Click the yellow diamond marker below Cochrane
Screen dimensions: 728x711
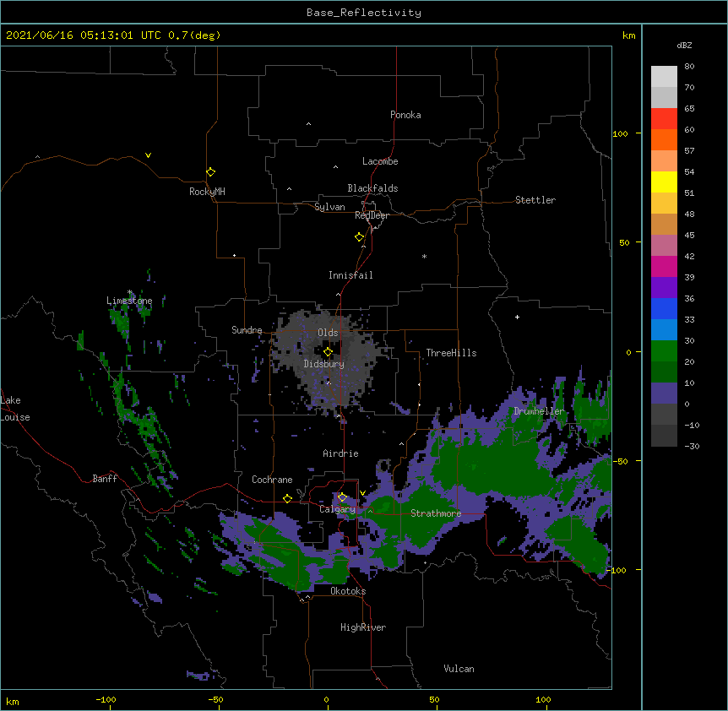pos(287,498)
